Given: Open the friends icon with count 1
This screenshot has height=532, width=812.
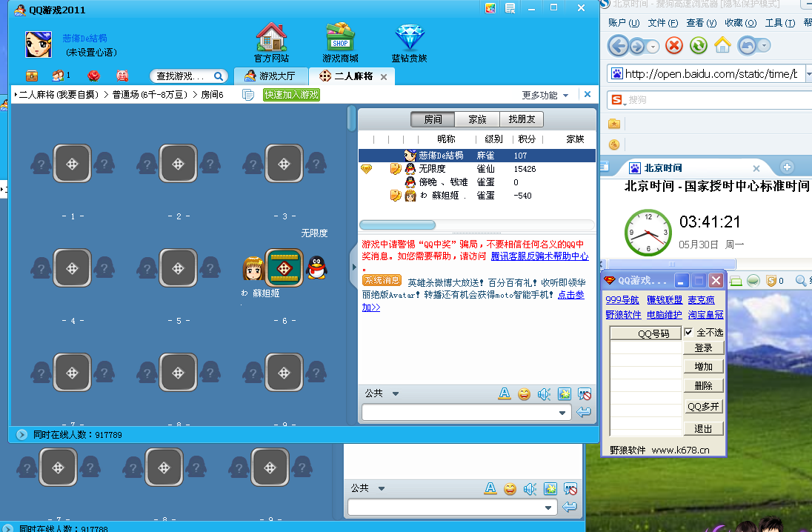Looking at the screenshot, I should coord(59,76).
